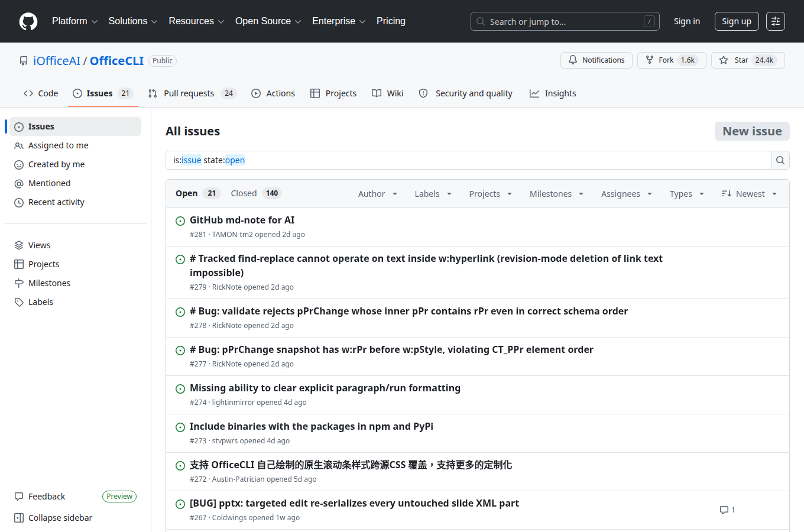Select Created by me in sidebar
The height and width of the screenshot is (532, 804).
[75, 164]
